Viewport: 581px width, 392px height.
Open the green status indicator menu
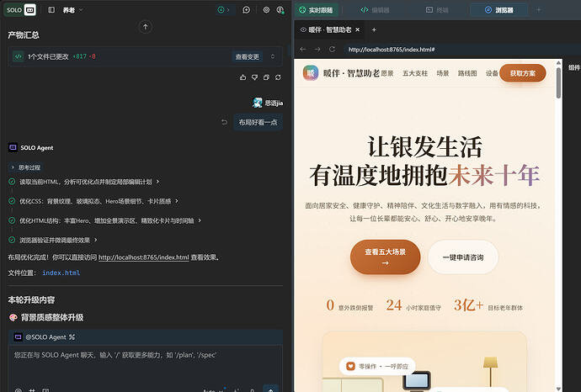tap(223, 10)
